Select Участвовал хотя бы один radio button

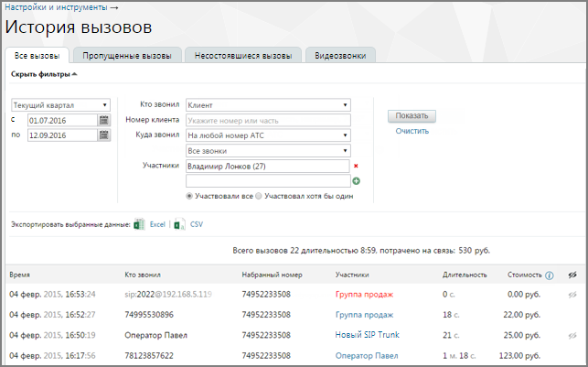point(259,196)
